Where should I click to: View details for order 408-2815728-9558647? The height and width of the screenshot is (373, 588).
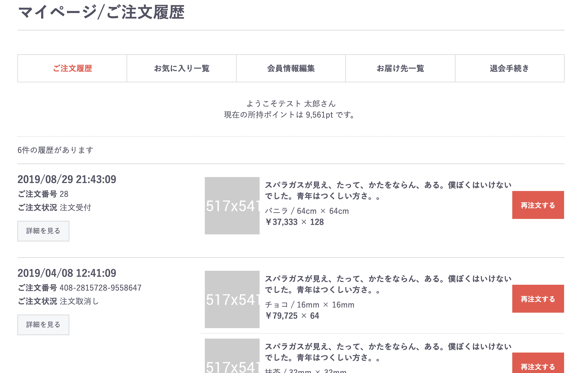point(43,325)
